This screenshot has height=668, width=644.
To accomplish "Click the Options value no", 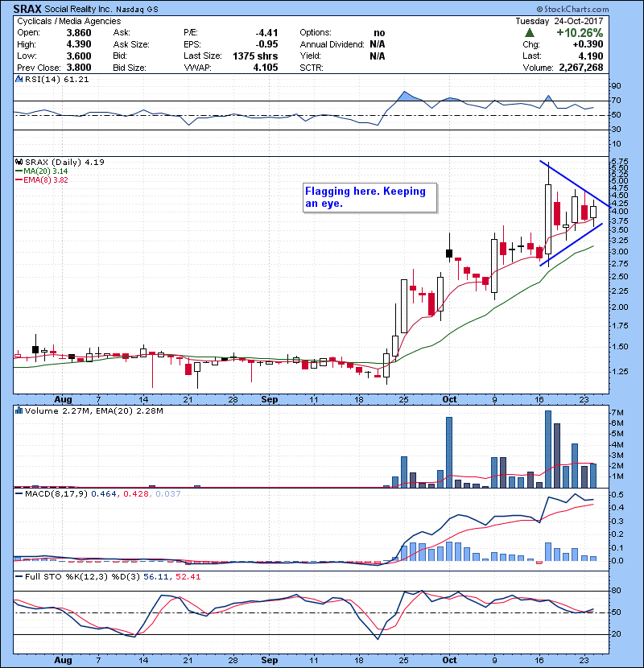I will click(x=379, y=33).
